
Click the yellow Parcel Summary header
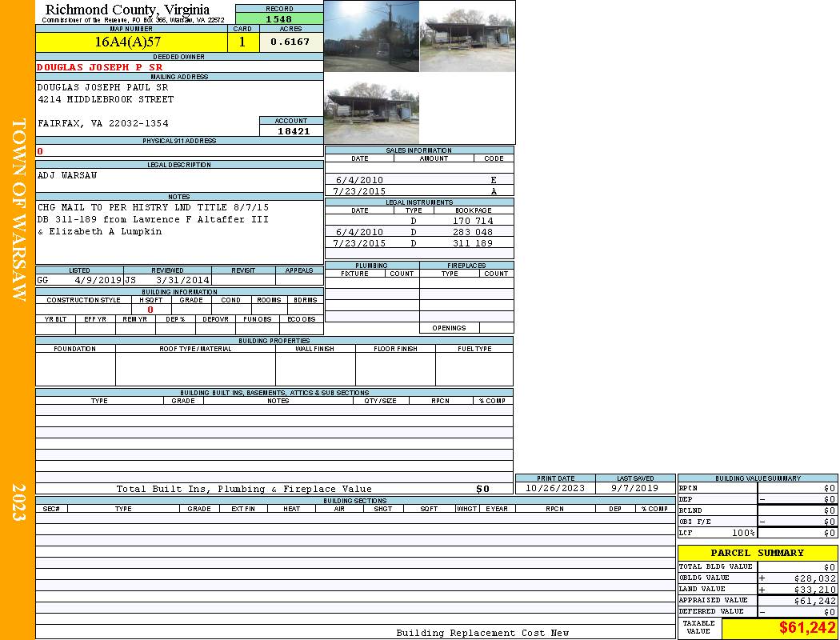coord(757,553)
